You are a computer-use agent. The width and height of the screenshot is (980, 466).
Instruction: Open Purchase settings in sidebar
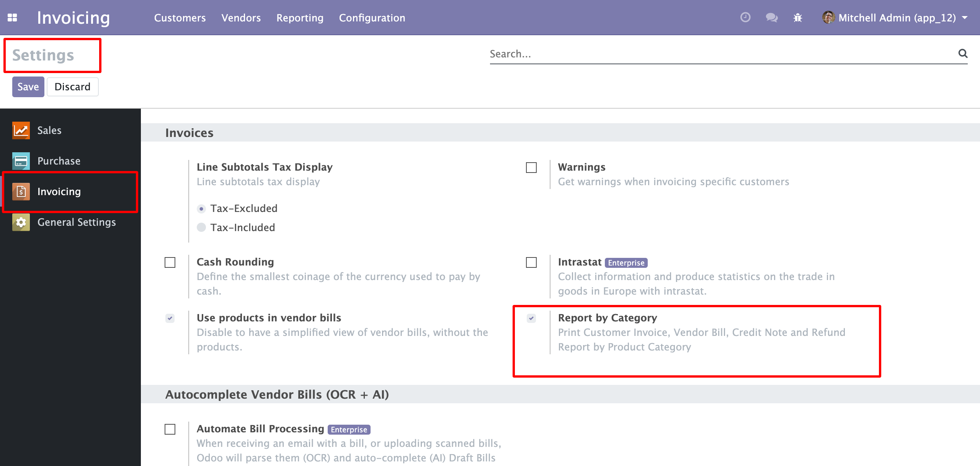click(x=59, y=161)
